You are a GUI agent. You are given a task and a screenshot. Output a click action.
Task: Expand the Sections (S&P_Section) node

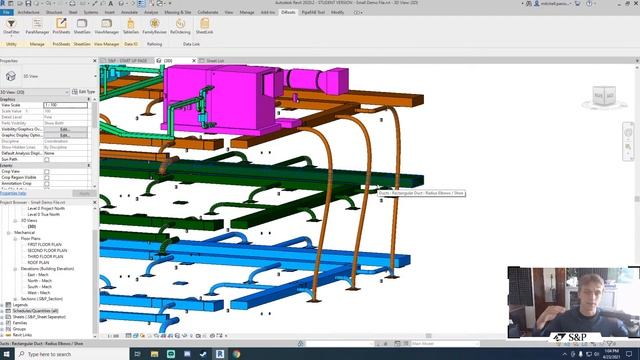15,299
